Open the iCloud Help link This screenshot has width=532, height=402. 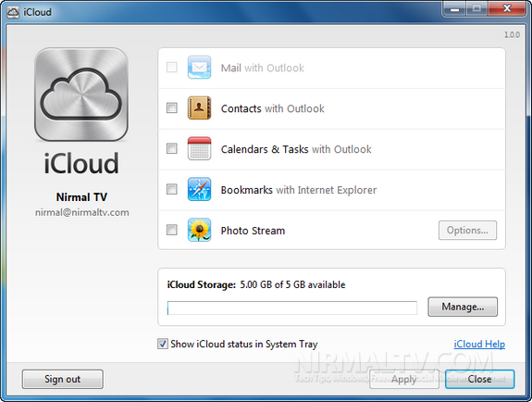(x=479, y=345)
